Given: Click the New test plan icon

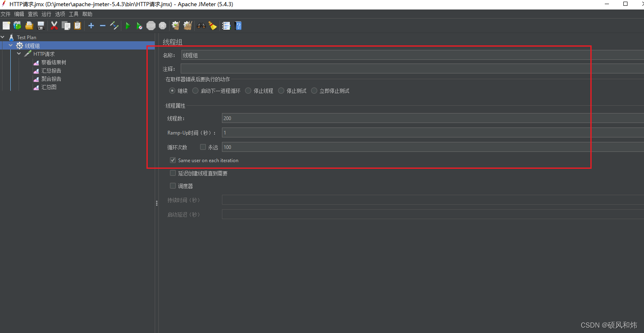Looking at the screenshot, I should [6, 26].
